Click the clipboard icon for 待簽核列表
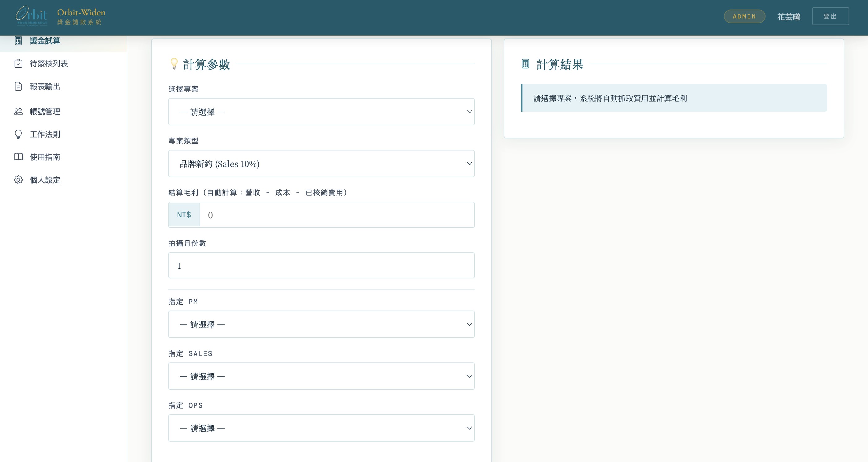The width and height of the screenshot is (868, 462). click(18, 63)
